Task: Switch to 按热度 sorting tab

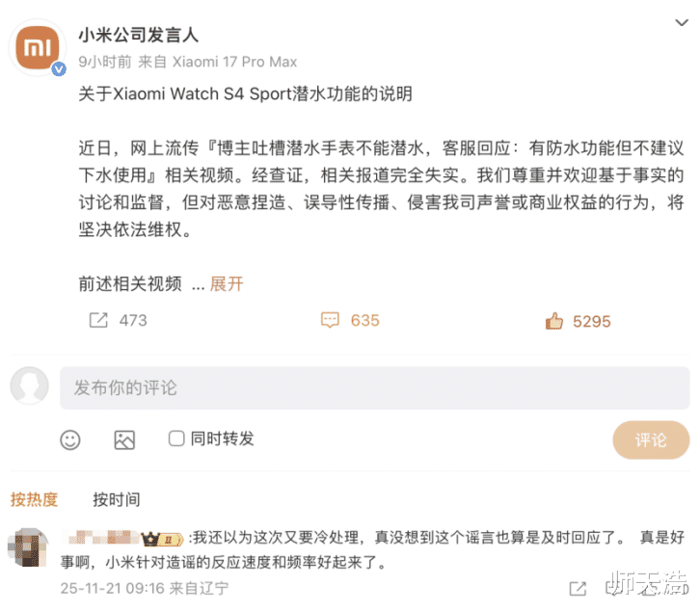Action: click(34, 499)
